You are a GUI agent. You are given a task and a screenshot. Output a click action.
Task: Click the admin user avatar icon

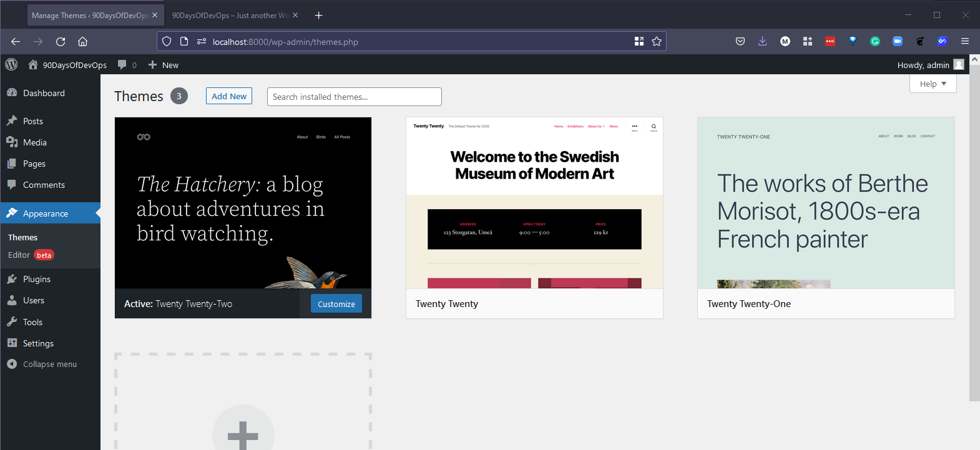coord(959,65)
